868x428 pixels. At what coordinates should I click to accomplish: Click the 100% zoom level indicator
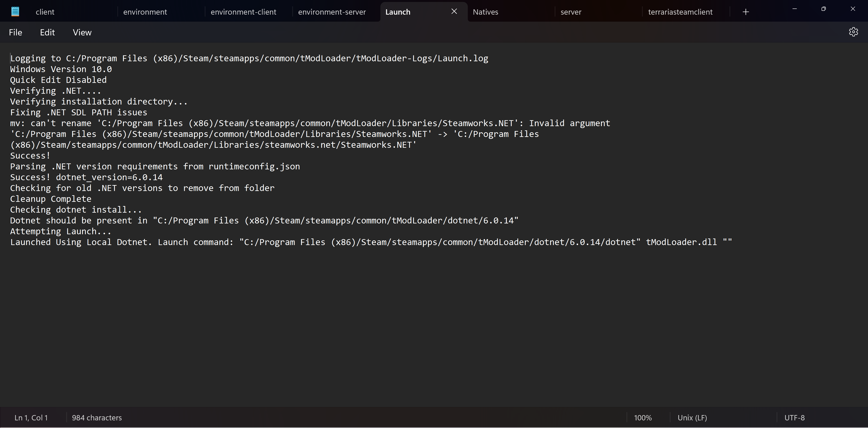click(643, 418)
